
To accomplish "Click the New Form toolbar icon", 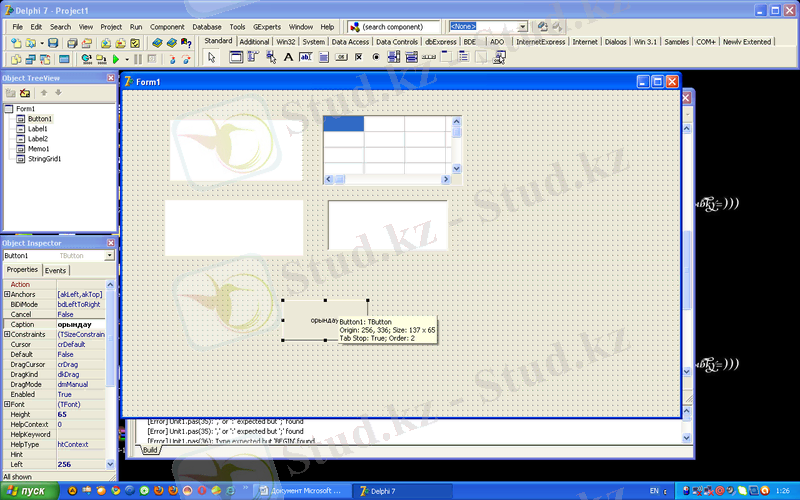I will click(x=64, y=60).
